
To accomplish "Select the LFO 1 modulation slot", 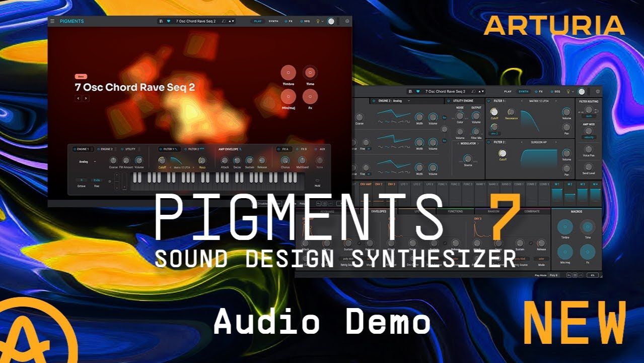I will [x=405, y=183].
